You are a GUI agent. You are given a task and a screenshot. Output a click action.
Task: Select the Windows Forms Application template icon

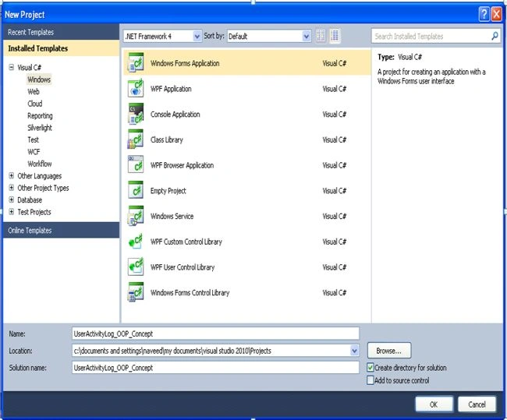click(x=136, y=62)
